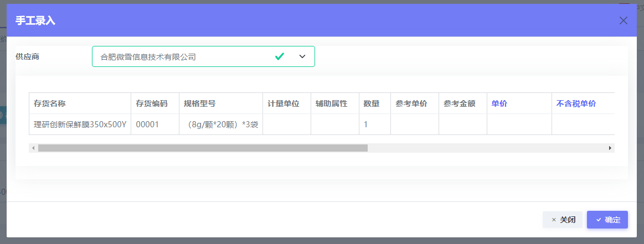Click the 手工录入 dialog title
The height and width of the screenshot is (244, 644).
tap(35, 20)
